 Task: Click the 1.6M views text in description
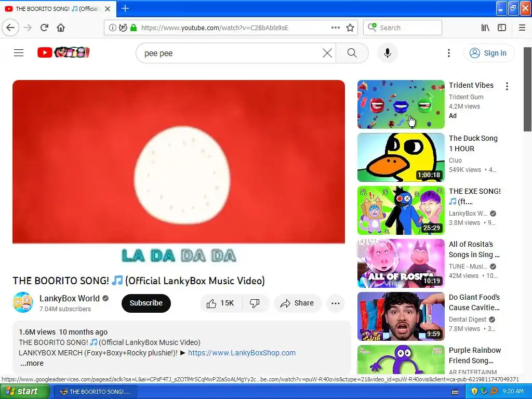pos(37,332)
